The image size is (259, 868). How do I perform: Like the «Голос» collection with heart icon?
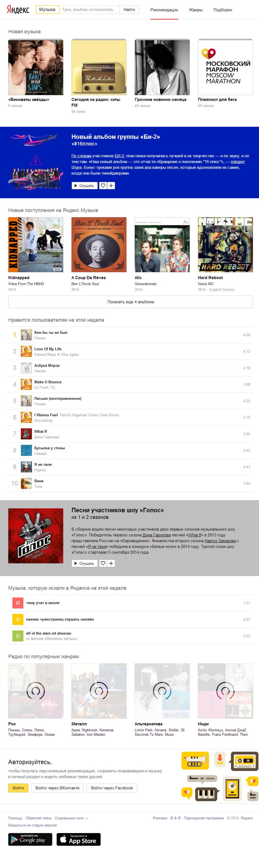pos(103,564)
